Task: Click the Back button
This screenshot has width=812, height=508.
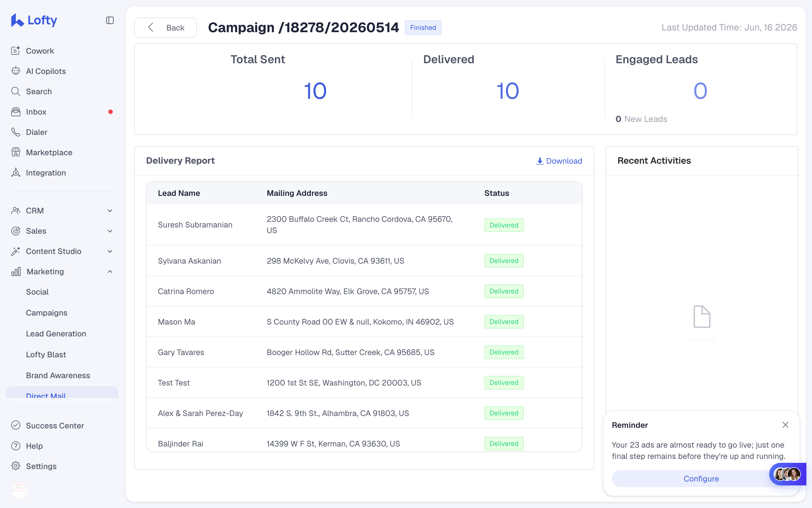Action: click(166, 28)
